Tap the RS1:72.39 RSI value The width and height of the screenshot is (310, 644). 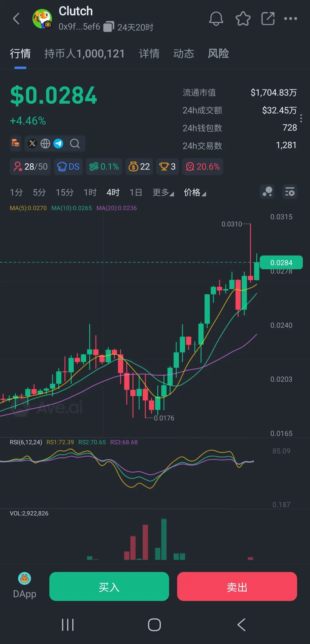click(x=60, y=442)
